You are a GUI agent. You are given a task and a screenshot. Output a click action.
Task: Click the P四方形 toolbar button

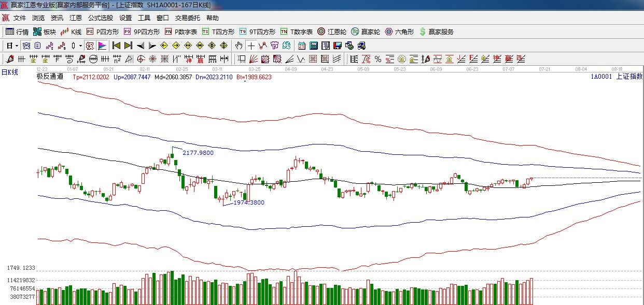(x=102, y=32)
